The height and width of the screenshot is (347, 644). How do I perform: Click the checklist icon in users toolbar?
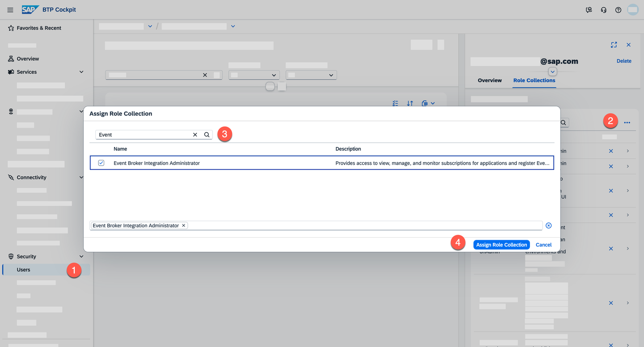[x=395, y=104]
